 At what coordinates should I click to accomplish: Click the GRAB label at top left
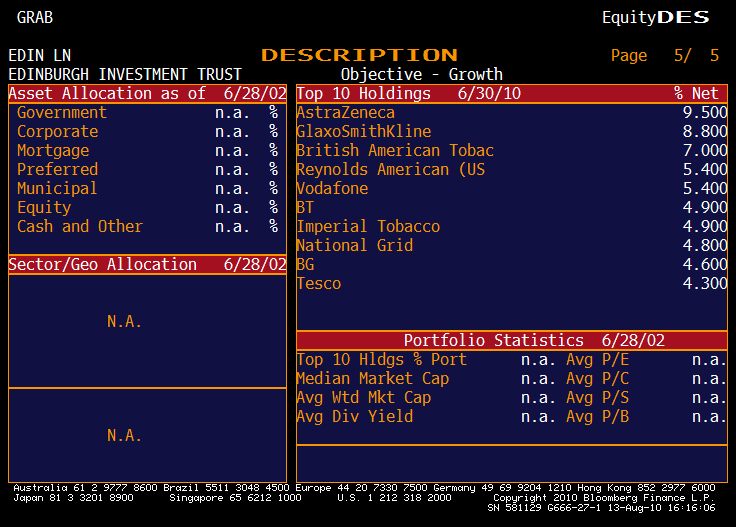click(x=35, y=17)
